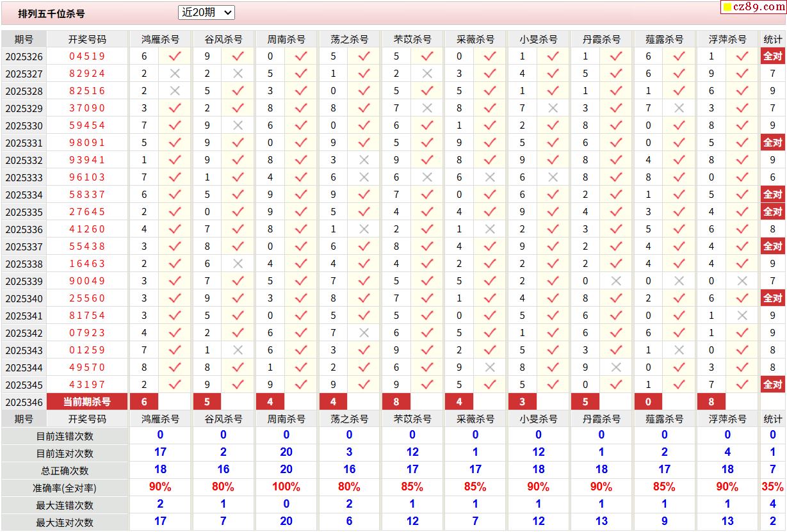Click the 全对 badge in row 2025340
This screenshot has width=787, height=532.
coord(773,298)
